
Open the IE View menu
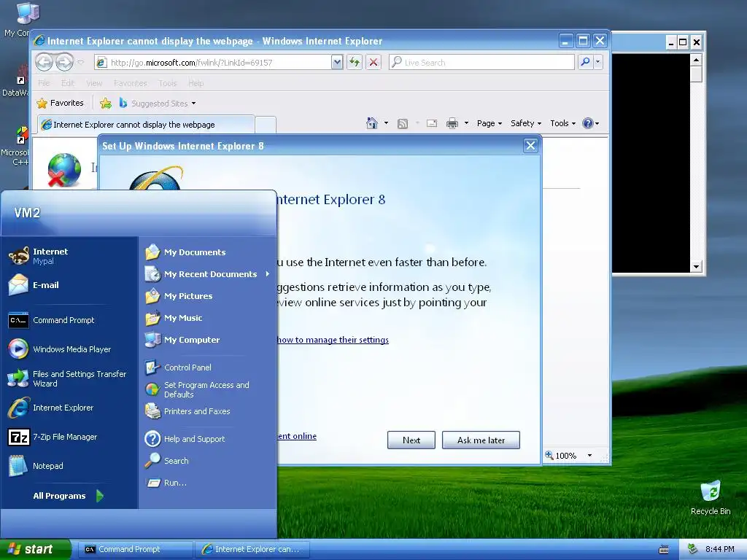(94, 83)
